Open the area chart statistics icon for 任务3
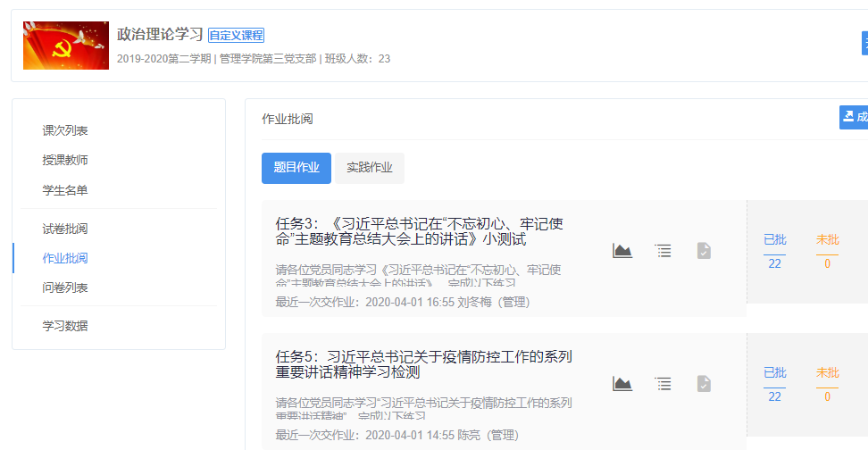Viewport: 868px width, 450px height. coord(622,251)
